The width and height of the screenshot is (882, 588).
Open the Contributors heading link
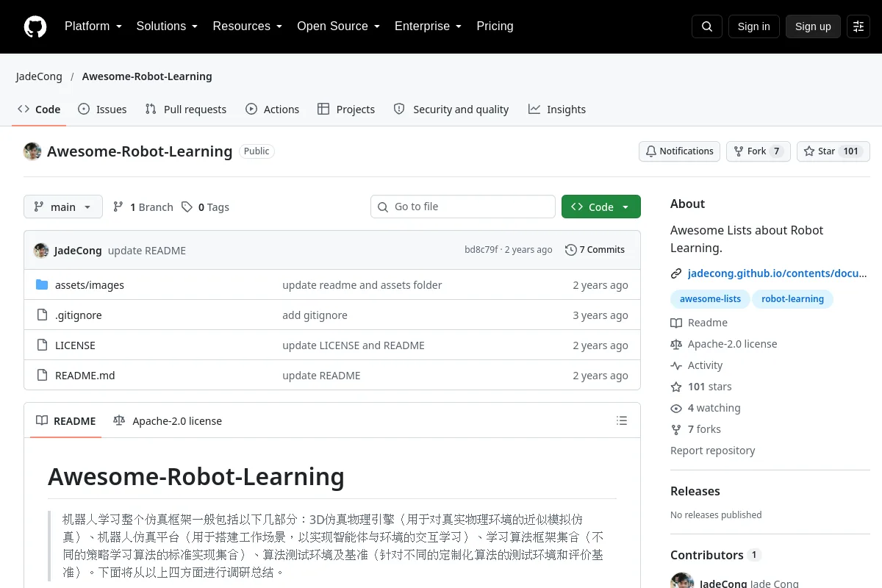(x=715, y=555)
